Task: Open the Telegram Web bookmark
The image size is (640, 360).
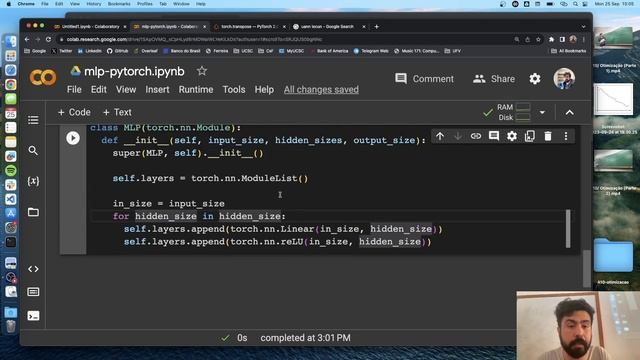Action: click(x=371, y=51)
